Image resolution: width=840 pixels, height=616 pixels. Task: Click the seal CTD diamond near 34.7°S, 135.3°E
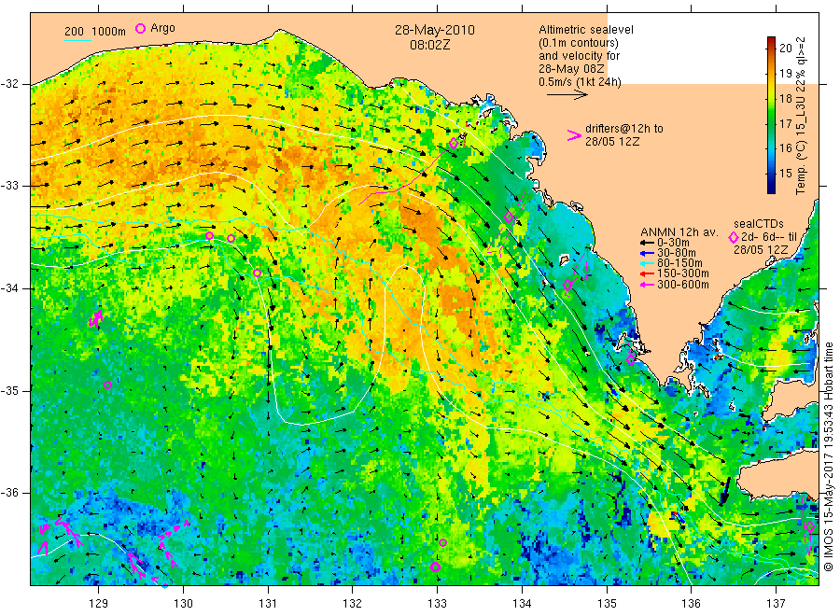(631, 359)
